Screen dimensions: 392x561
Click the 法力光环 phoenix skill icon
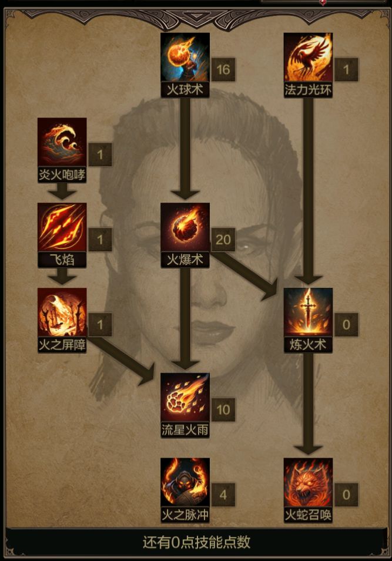[308, 57]
